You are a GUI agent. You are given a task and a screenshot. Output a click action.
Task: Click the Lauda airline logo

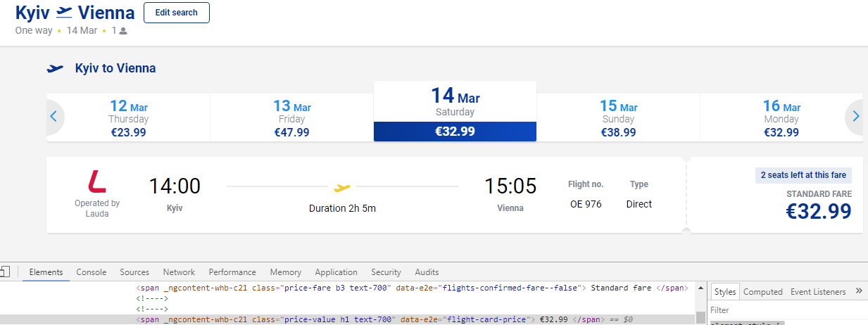(x=97, y=181)
